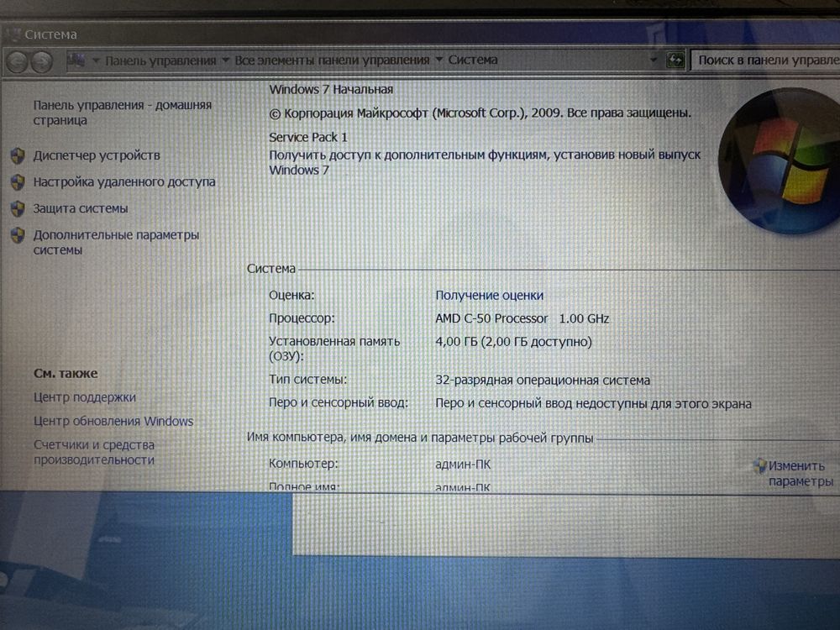Click shield icon beside Настройка удаленного доступа
Screen dimensions: 840x630
(x=18, y=182)
